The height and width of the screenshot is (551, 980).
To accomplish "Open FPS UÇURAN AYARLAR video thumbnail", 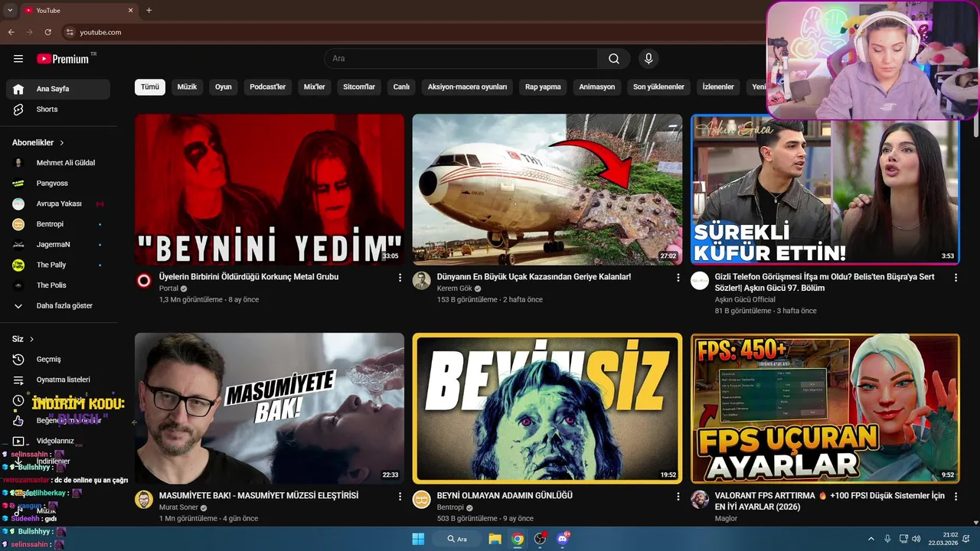I will 825,408.
